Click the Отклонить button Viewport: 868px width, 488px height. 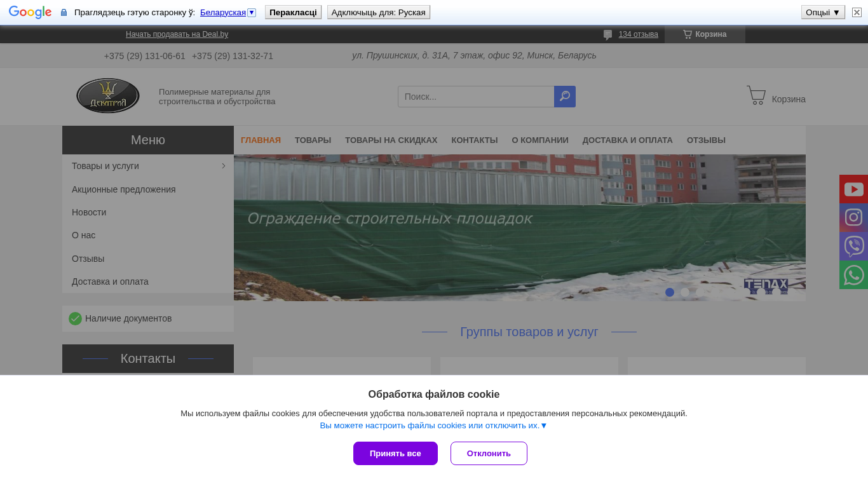click(x=489, y=453)
